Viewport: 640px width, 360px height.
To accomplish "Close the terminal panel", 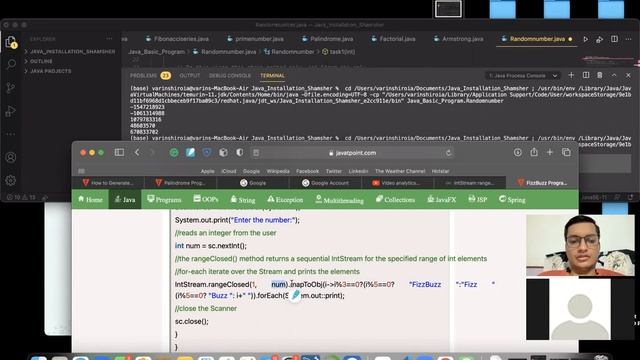I will click(x=628, y=75).
